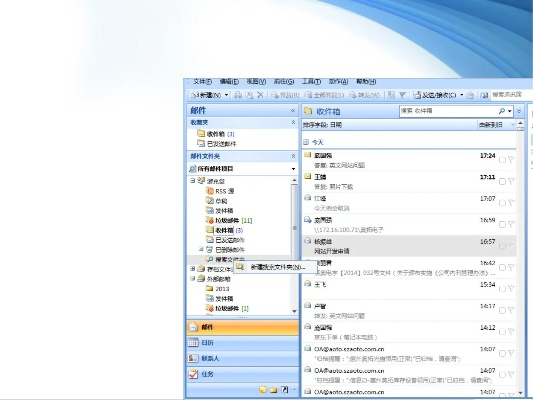Toggle the category box on the 14:12 message
The width and height of the screenshot is (533, 400).
502,332
